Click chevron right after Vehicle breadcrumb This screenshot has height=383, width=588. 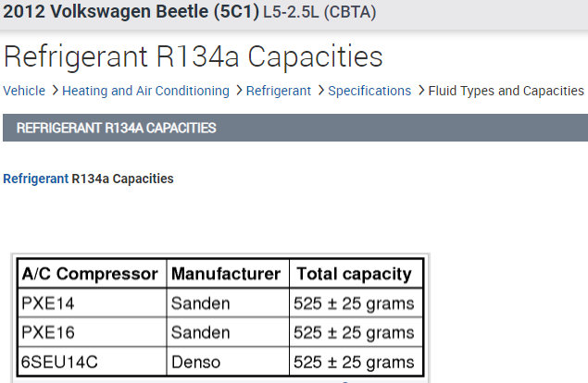55,91
